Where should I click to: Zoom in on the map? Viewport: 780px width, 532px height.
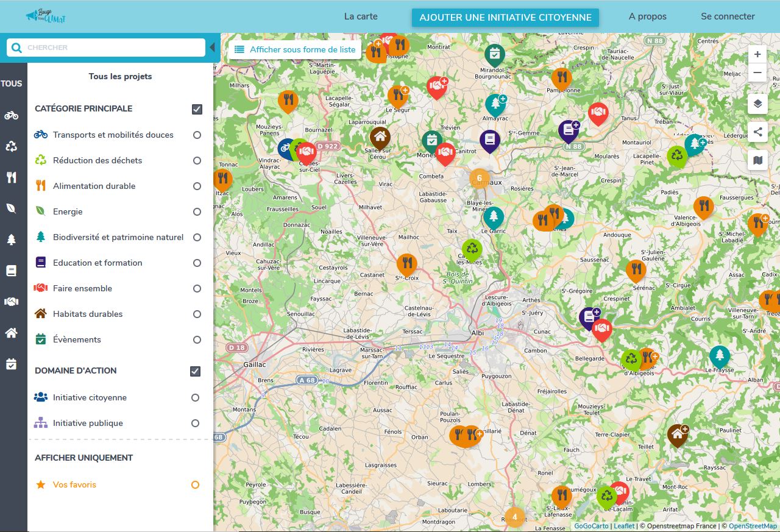click(x=757, y=54)
